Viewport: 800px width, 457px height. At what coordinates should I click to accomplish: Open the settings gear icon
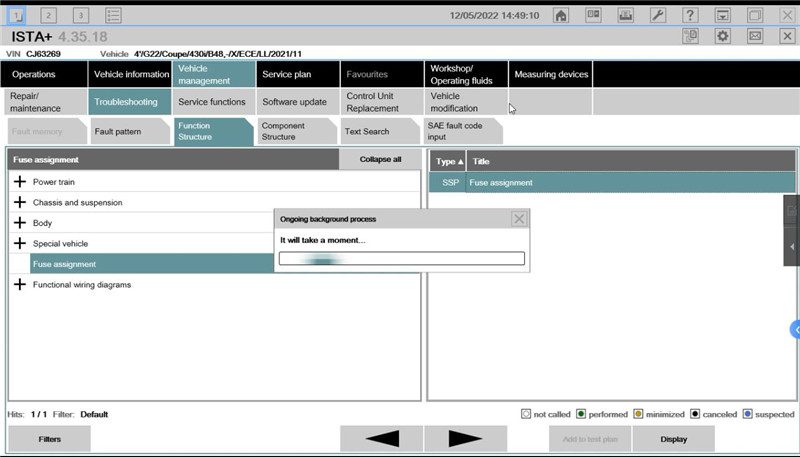722,36
